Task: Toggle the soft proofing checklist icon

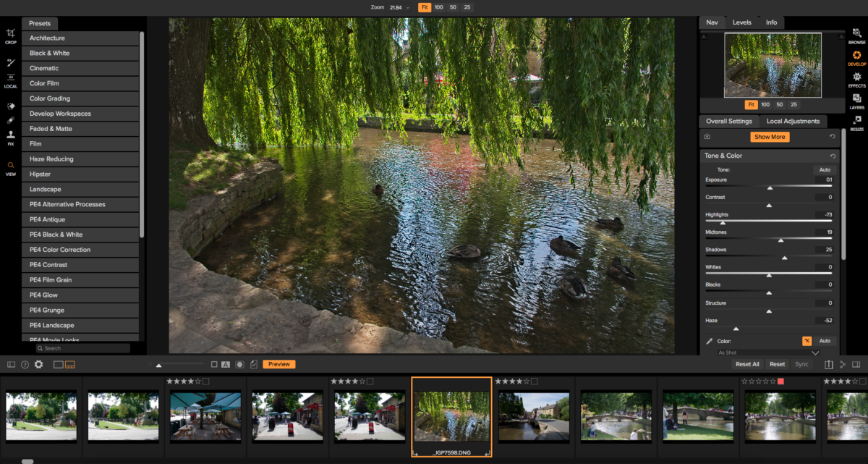Action: (x=253, y=364)
